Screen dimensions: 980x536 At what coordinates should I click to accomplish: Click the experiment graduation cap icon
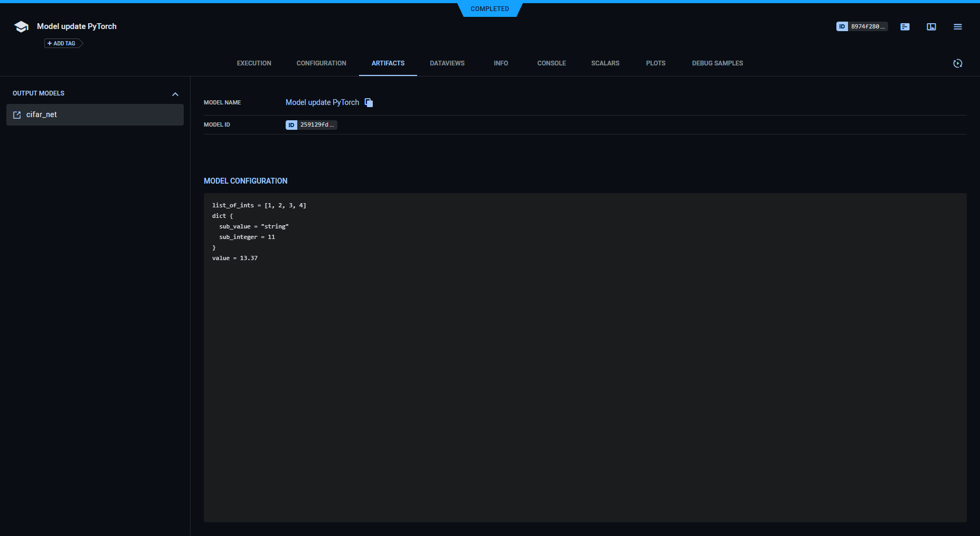pos(21,27)
